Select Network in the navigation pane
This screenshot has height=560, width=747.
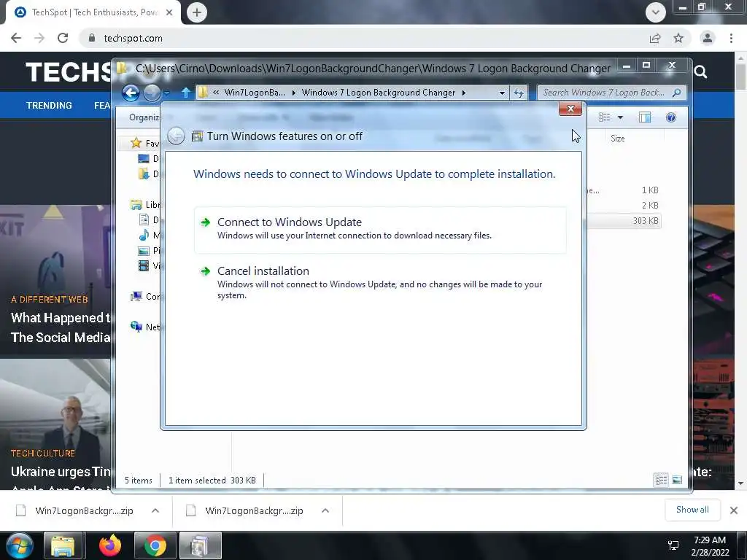(145, 327)
